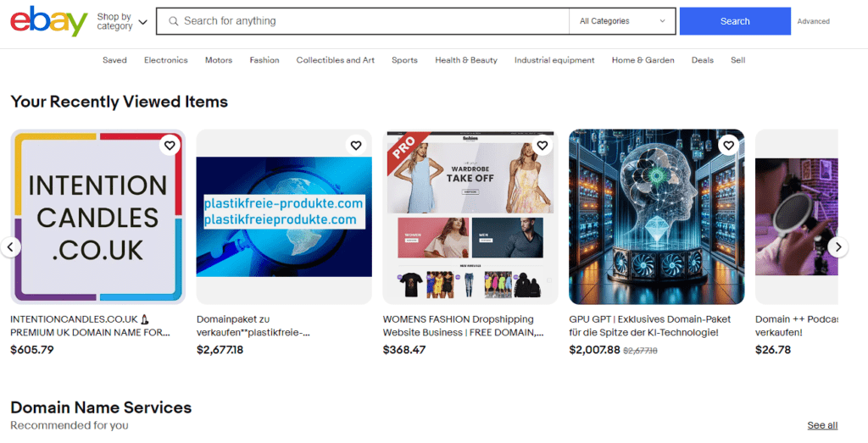This screenshot has width=868, height=443.
Task: Open the Advanced search link
Action: (x=813, y=21)
